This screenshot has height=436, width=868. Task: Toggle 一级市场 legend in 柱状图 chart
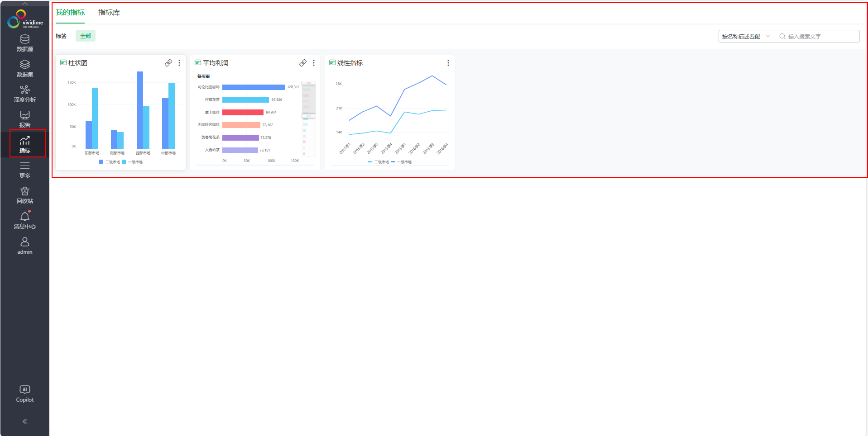[x=132, y=162]
